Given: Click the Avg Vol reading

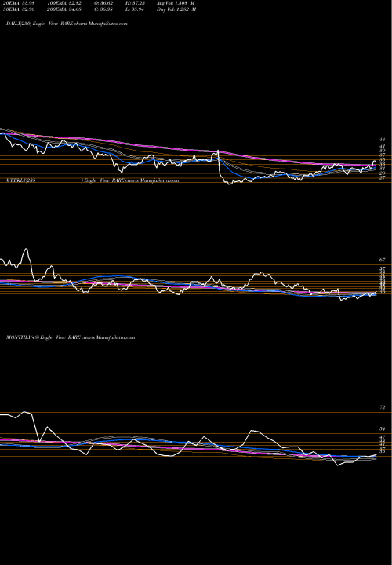Looking at the screenshot, I should 176,3.
